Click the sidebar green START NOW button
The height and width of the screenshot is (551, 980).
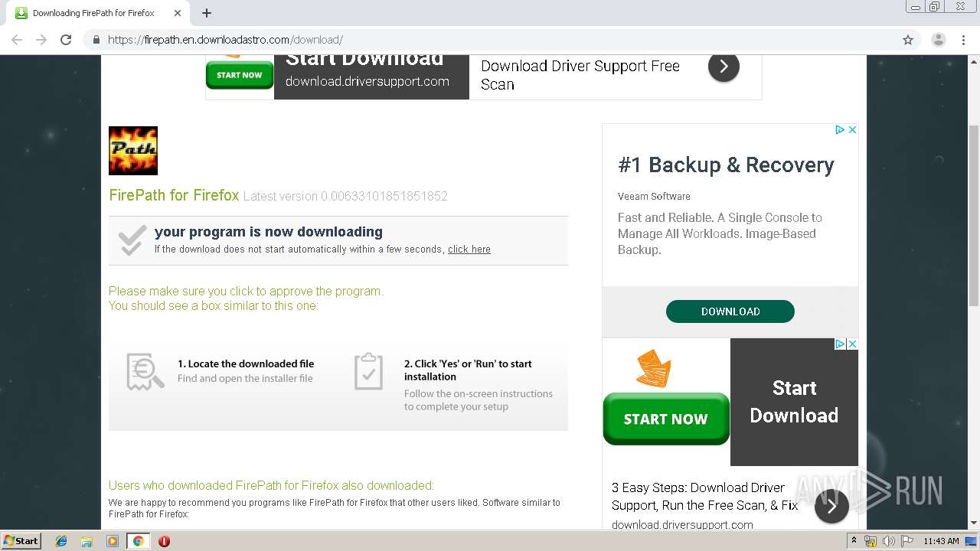pyautogui.click(x=666, y=419)
